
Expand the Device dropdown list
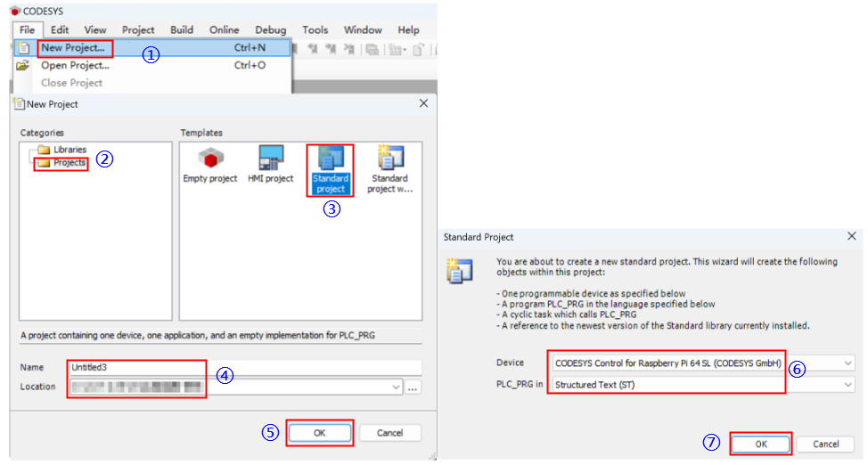coord(848,363)
